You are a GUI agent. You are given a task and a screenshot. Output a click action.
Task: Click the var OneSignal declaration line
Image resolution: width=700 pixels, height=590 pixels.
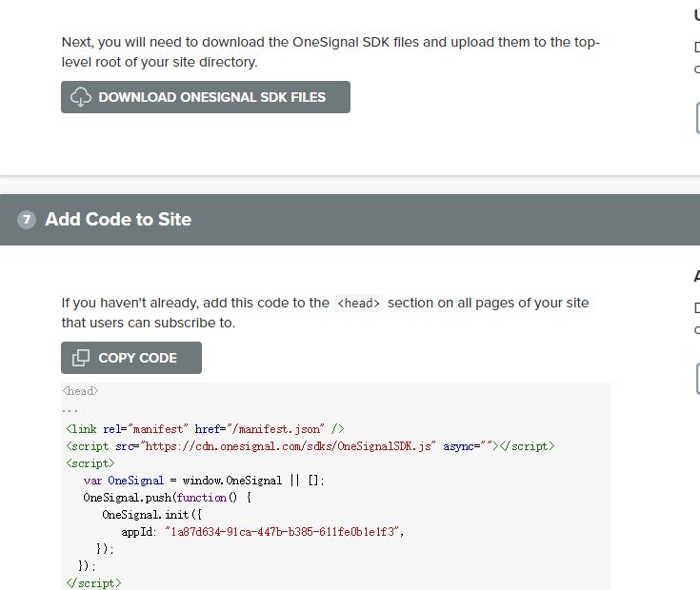pyautogui.click(x=203, y=481)
